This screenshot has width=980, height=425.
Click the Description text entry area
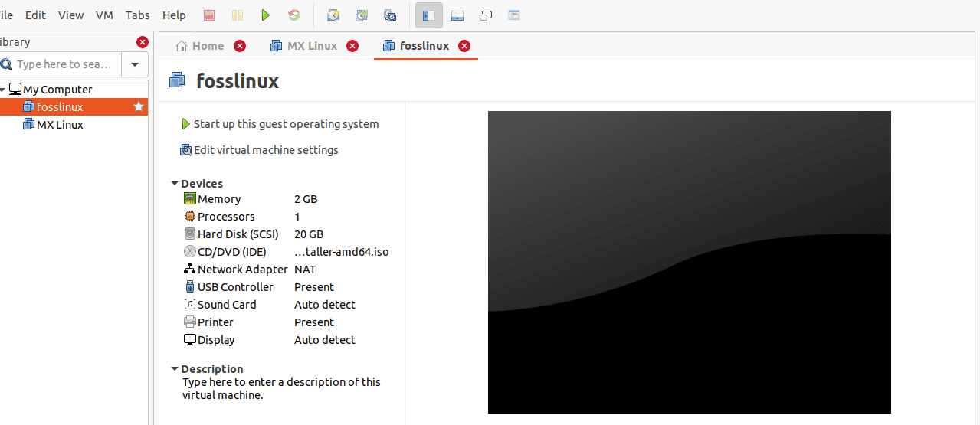(281, 388)
